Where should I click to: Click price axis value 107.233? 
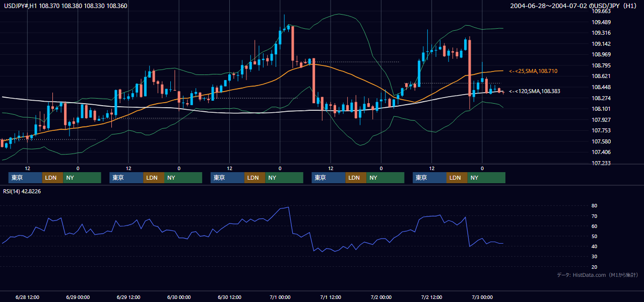point(602,163)
